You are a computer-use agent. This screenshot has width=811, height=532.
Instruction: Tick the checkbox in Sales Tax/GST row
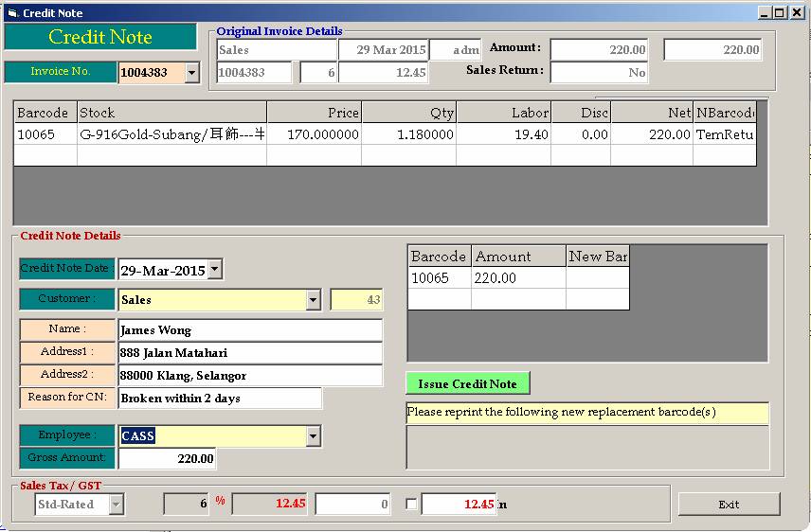[412, 504]
